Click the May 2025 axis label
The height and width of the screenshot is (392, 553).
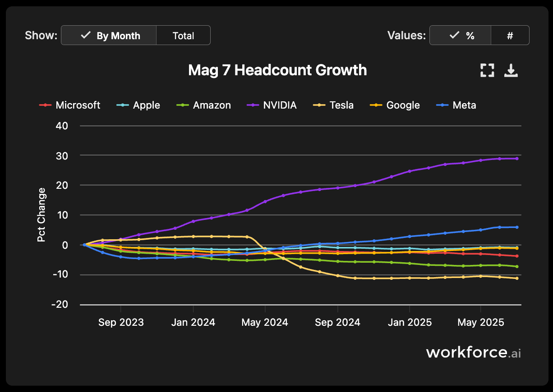tap(481, 322)
